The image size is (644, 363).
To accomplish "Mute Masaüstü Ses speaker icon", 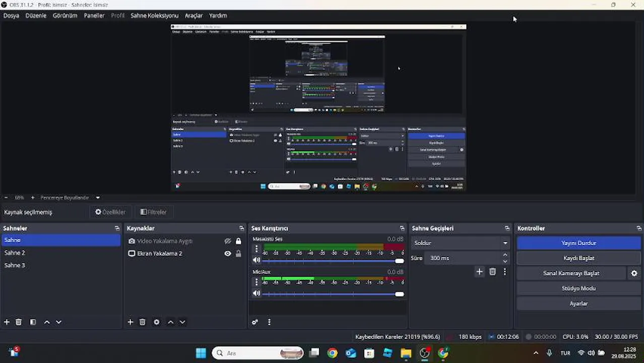I will click(256, 261).
